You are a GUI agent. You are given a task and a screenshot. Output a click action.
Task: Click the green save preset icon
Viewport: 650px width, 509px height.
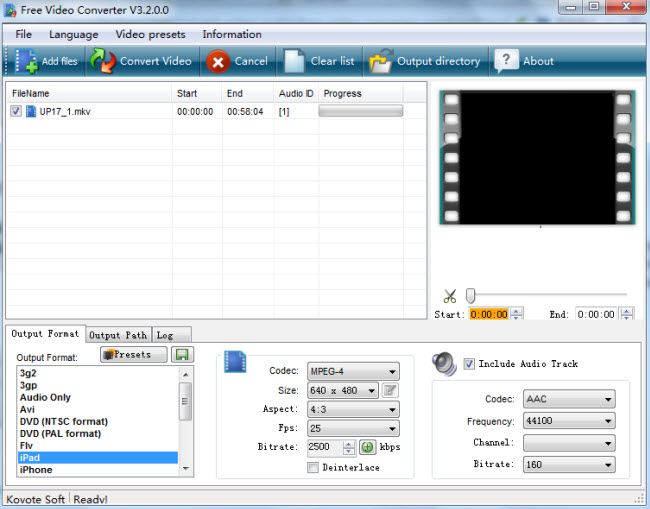182,355
